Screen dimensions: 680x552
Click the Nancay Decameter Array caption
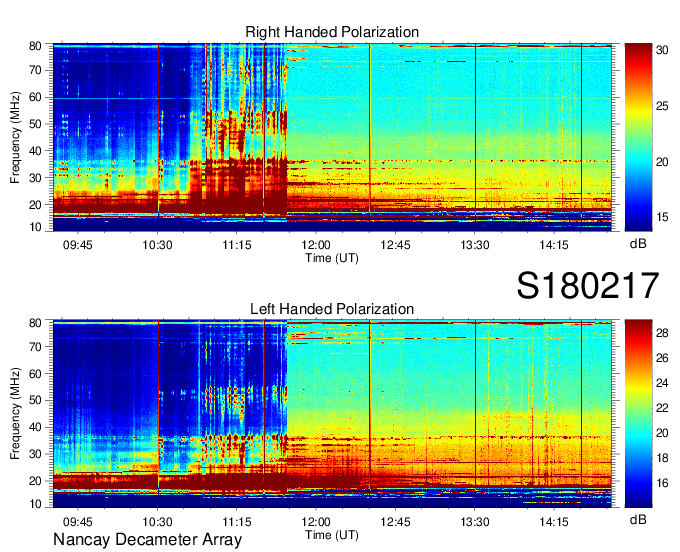(147, 540)
